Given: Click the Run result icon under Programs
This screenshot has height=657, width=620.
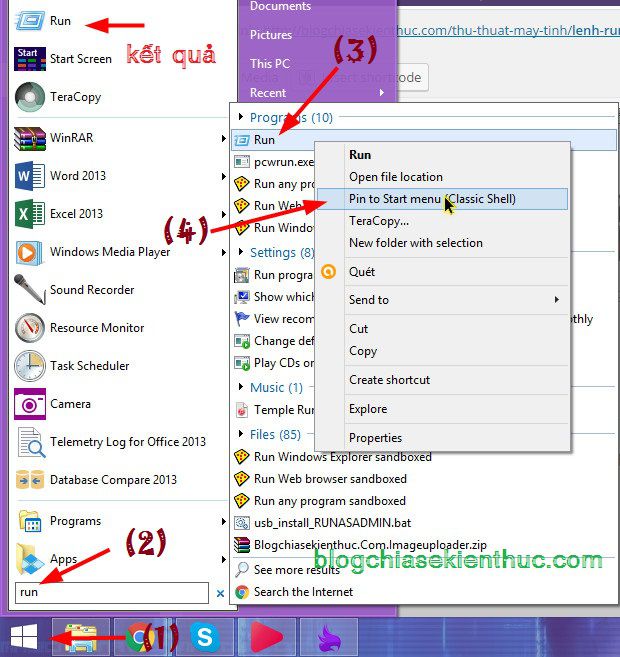Looking at the screenshot, I should coord(242,140).
